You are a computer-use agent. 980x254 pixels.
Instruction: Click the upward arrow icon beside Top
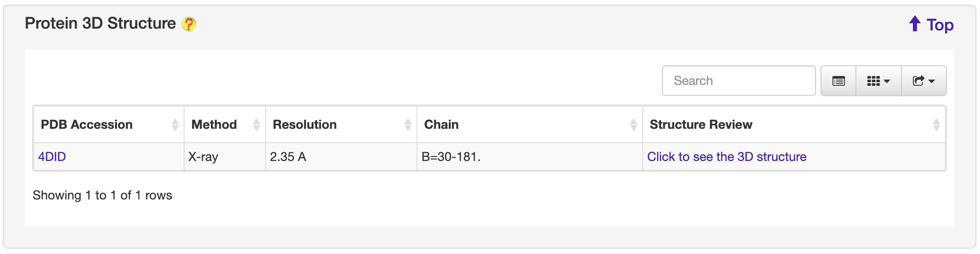coord(915,24)
